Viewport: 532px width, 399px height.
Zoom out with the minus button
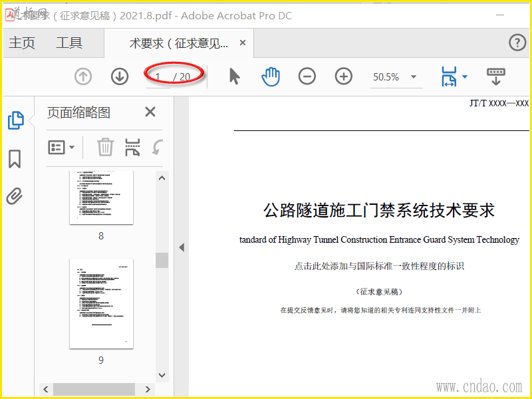(307, 76)
